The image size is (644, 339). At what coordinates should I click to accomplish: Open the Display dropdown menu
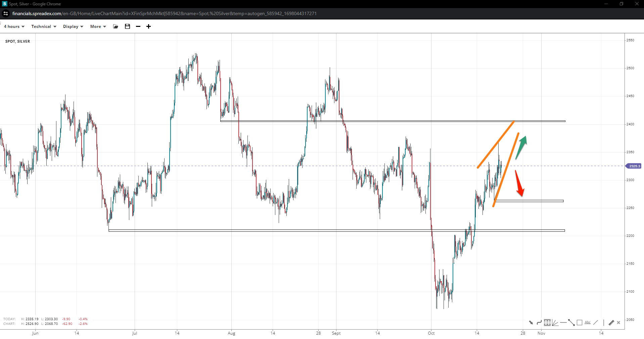tap(73, 27)
